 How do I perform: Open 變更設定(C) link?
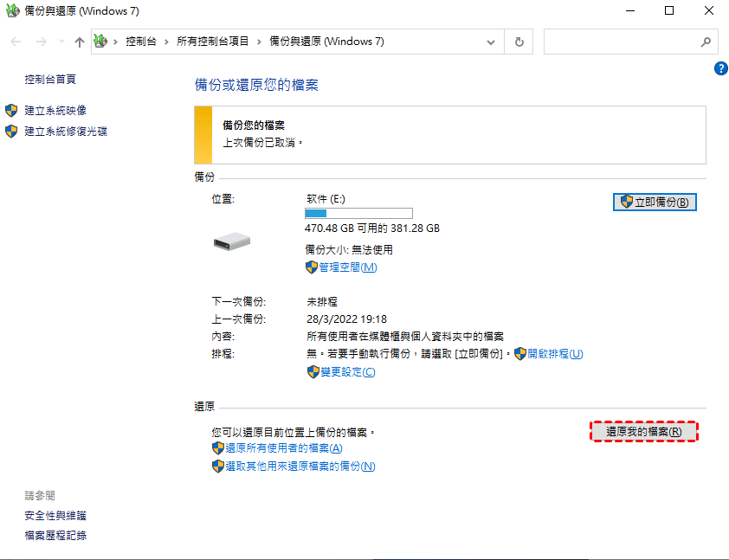(348, 372)
